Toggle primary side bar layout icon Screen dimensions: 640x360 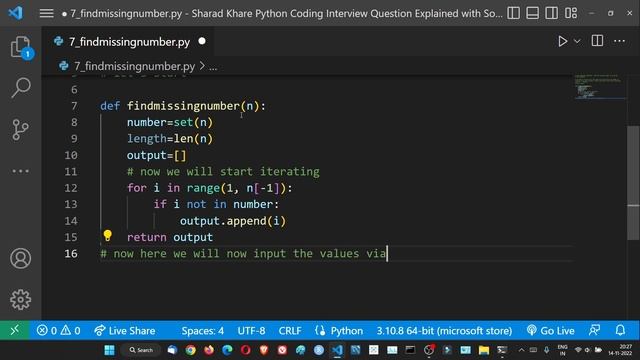[x=513, y=13]
